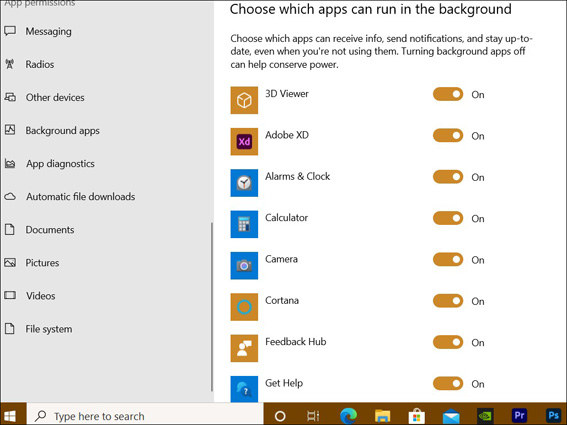The height and width of the screenshot is (425, 567).
Task: Click the File system page icon
Action: (10, 328)
